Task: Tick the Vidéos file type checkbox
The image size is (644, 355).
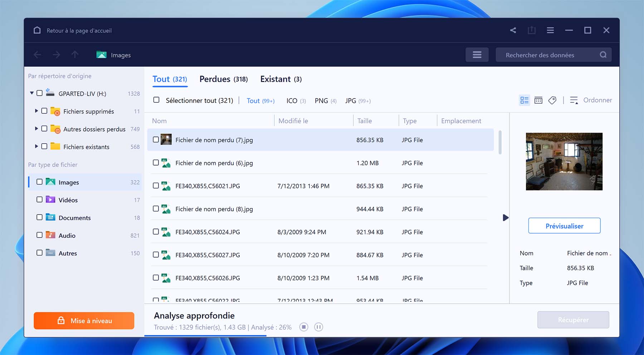Action: pyautogui.click(x=40, y=200)
